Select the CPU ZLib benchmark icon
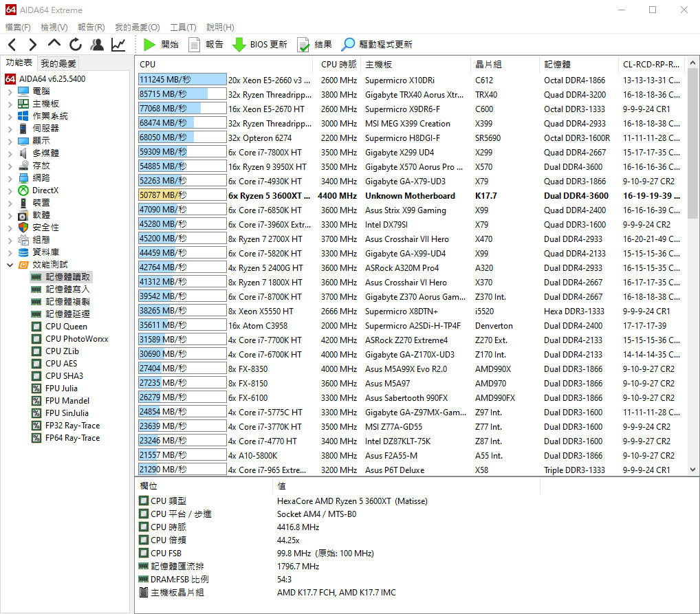The height and width of the screenshot is (614, 700). tap(36, 351)
